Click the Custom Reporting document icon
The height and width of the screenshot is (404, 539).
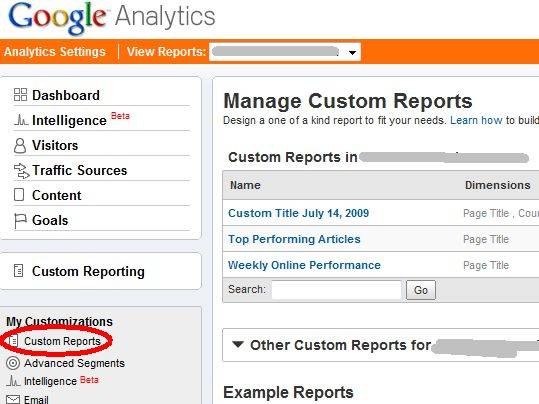[x=19, y=271]
